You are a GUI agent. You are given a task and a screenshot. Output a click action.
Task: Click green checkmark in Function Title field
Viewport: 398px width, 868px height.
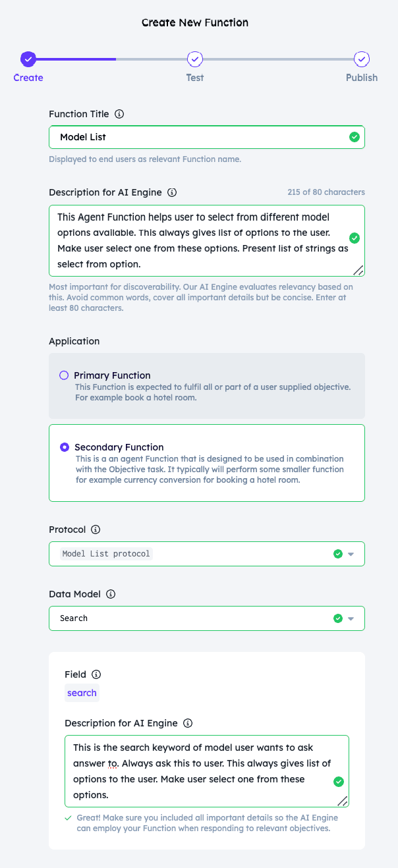[355, 137]
